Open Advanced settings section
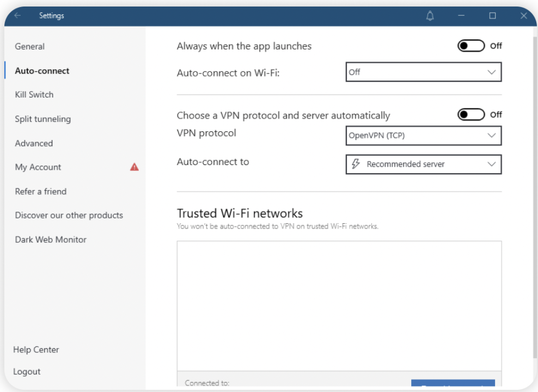538x392 pixels. pos(34,144)
